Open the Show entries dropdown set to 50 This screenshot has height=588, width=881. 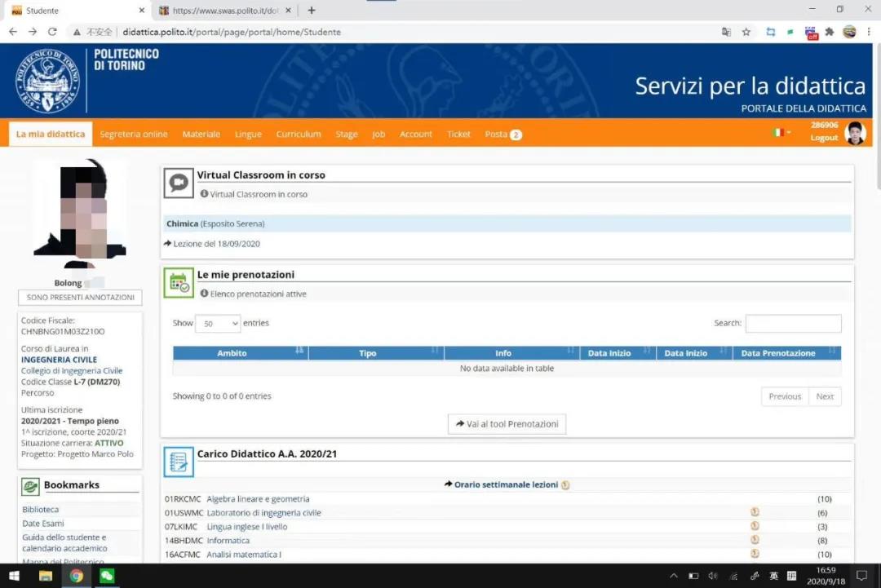click(x=218, y=324)
